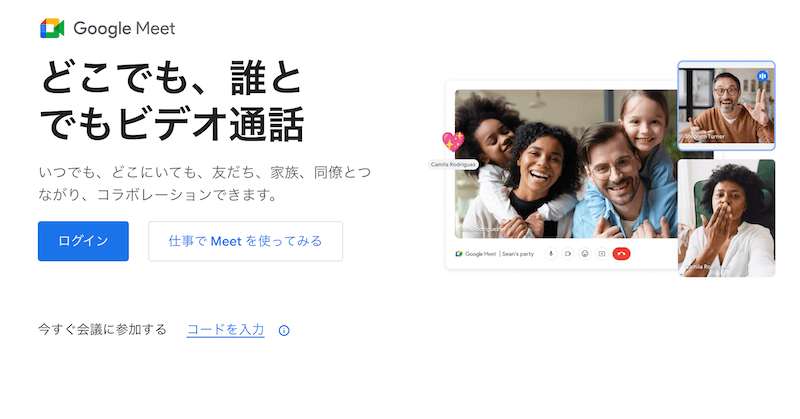Click the Sean's party meeting title
The height and width of the screenshot is (419, 800).
coord(518,254)
